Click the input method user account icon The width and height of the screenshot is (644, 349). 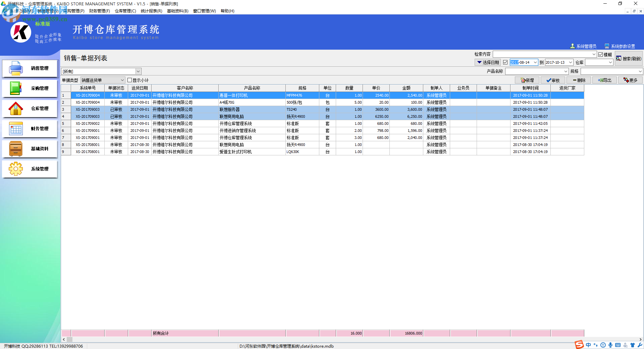tap(625, 345)
